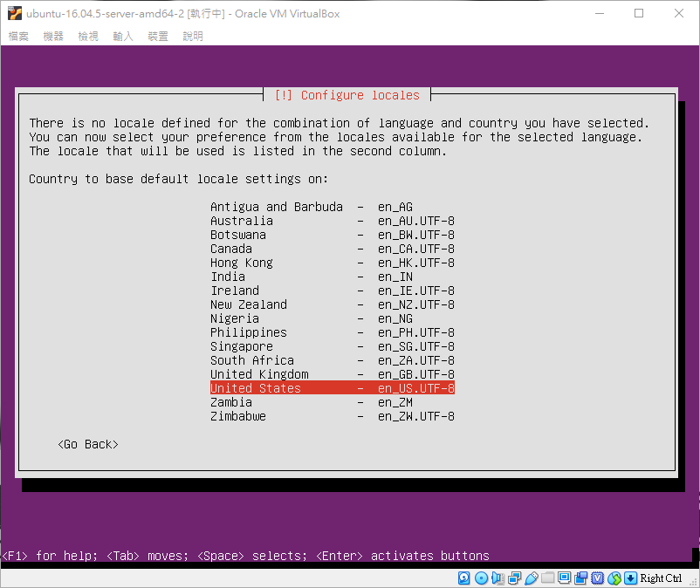Select Nigeria en_NG locale entry

333,318
